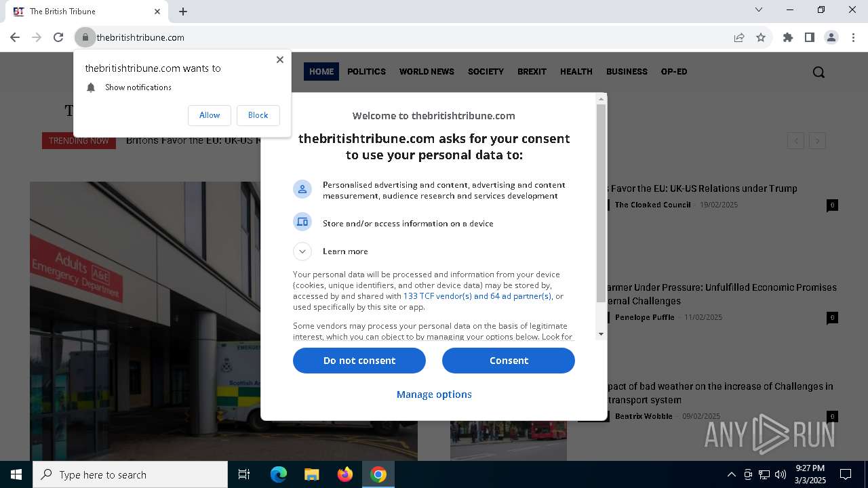Screen dimensions: 868x488
Task: Allow notifications from thebritishtribune.com
Action: pyautogui.click(x=210, y=115)
